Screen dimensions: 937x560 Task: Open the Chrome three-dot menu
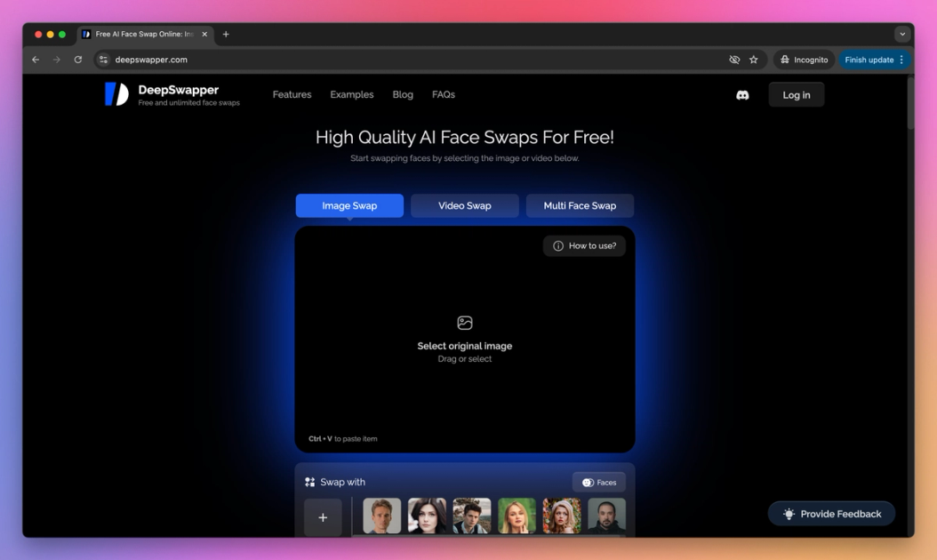coord(901,60)
